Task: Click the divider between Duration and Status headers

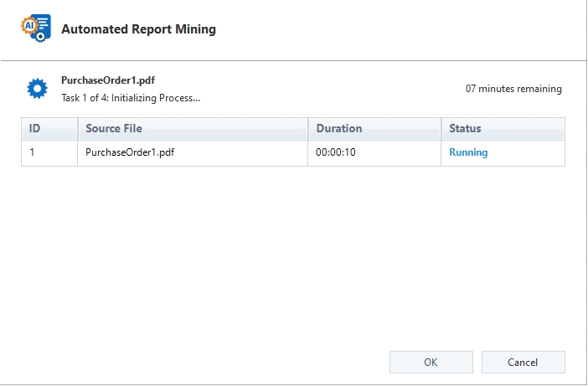Action: (441, 129)
